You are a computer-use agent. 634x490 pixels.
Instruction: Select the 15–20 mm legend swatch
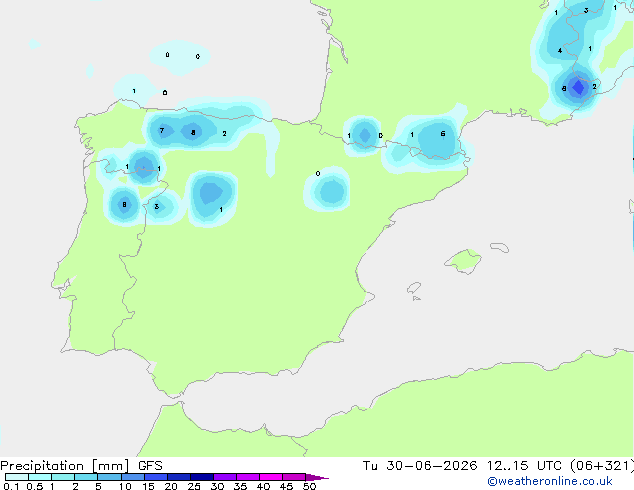(155, 477)
